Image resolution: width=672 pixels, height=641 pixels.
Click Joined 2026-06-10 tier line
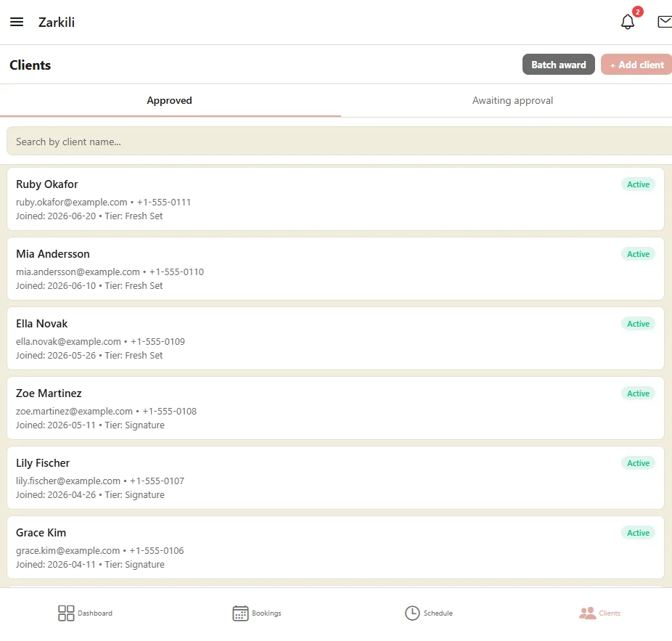point(89,285)
